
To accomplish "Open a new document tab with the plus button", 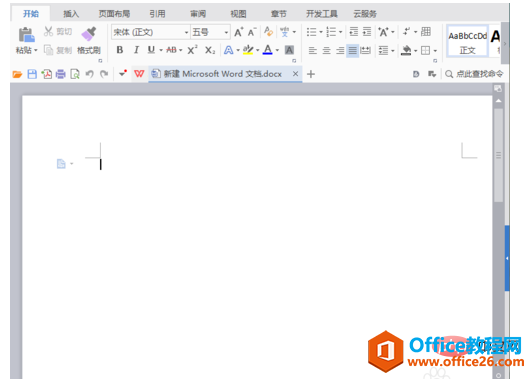I will tap(311, 74).
